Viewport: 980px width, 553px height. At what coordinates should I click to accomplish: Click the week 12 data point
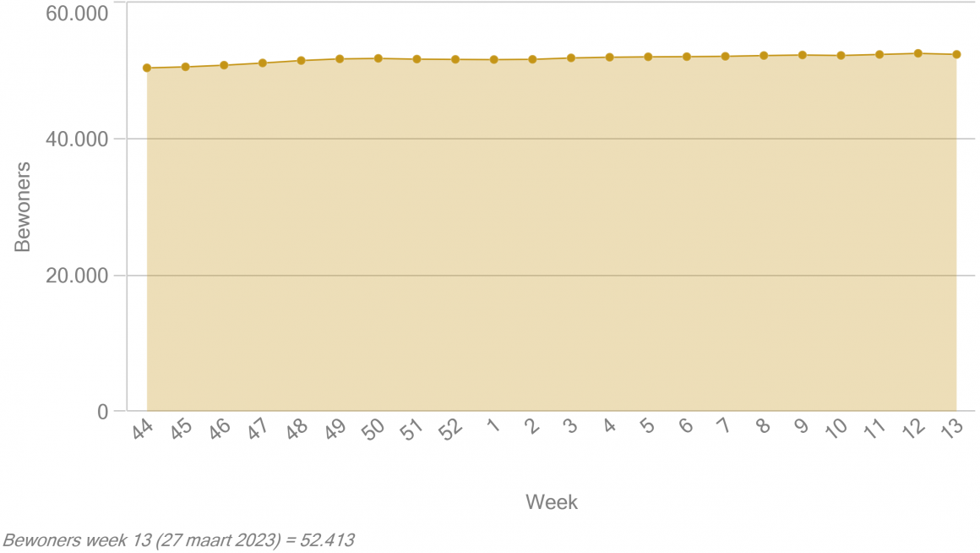click(x=918, y=54)
